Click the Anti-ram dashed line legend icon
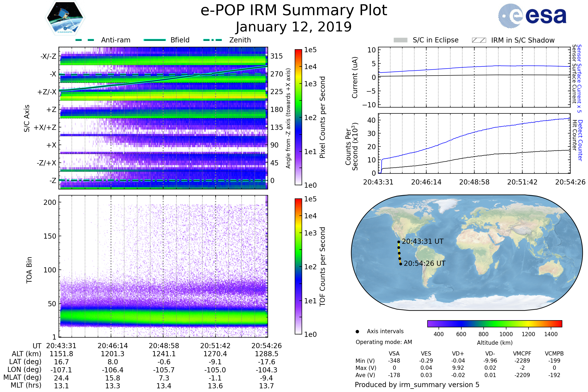 pyautogui.click(x=85, y=40)
